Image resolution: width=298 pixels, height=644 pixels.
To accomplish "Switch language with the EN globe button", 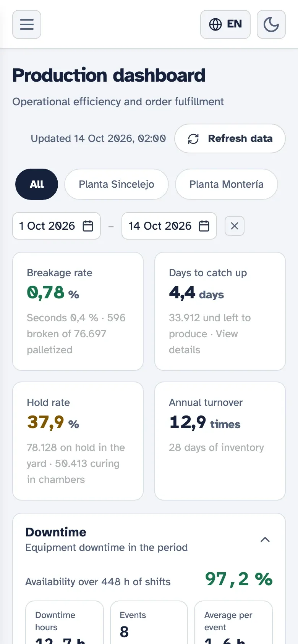I will pyautogui.click(x=225, y=24).
